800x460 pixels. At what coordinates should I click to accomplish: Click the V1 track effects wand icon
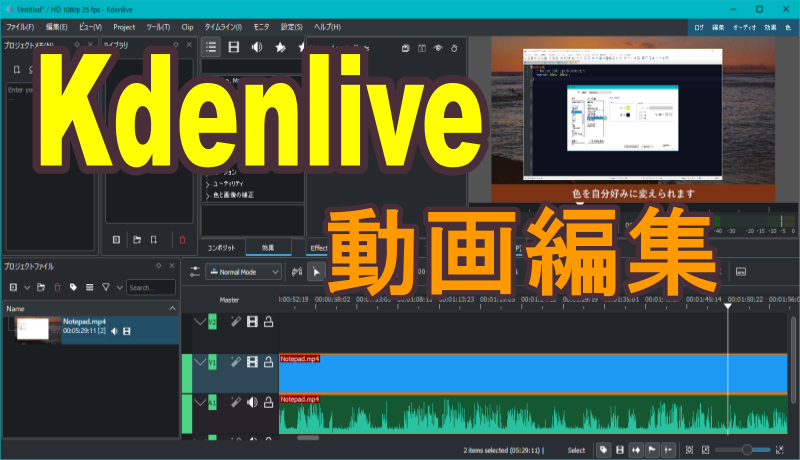pyautogui.click(x=234, y=362)
